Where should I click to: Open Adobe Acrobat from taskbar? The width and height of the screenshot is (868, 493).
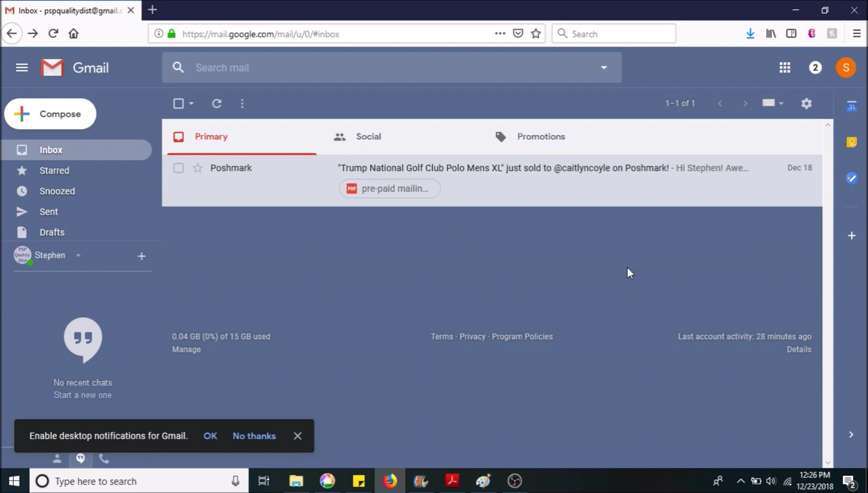click(452, 481)
